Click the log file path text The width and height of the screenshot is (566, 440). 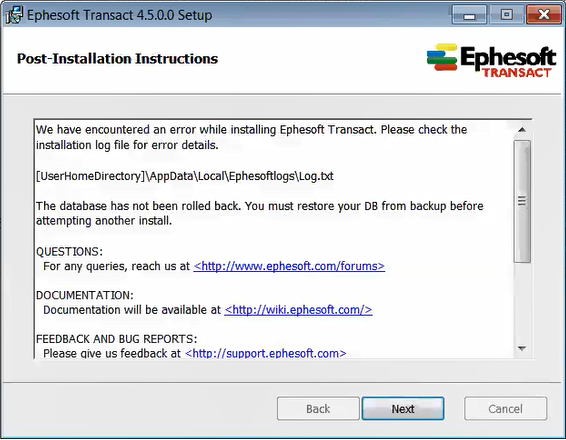pyautogui.click(x=185, y=176)
